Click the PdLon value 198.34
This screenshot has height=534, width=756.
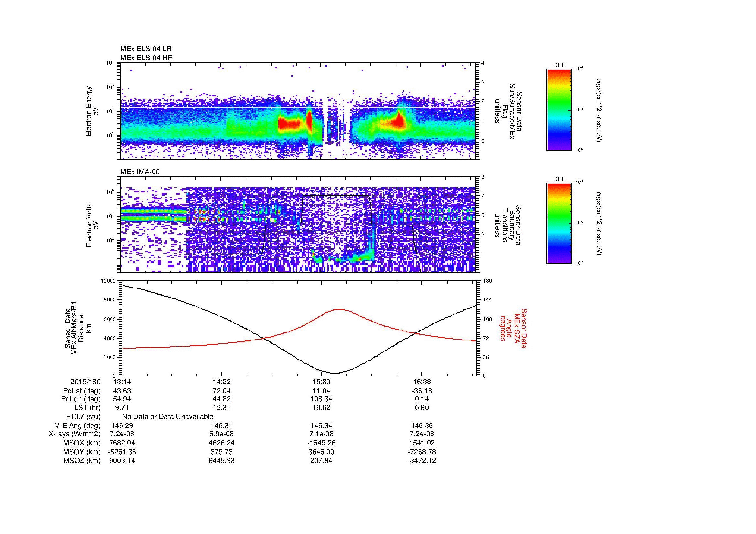321,399
